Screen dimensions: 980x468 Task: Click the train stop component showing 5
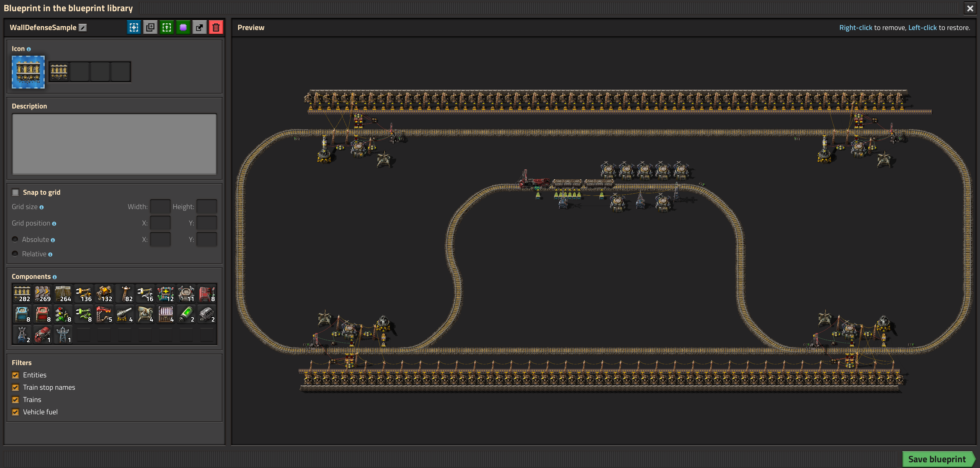(x=104, y=315)
